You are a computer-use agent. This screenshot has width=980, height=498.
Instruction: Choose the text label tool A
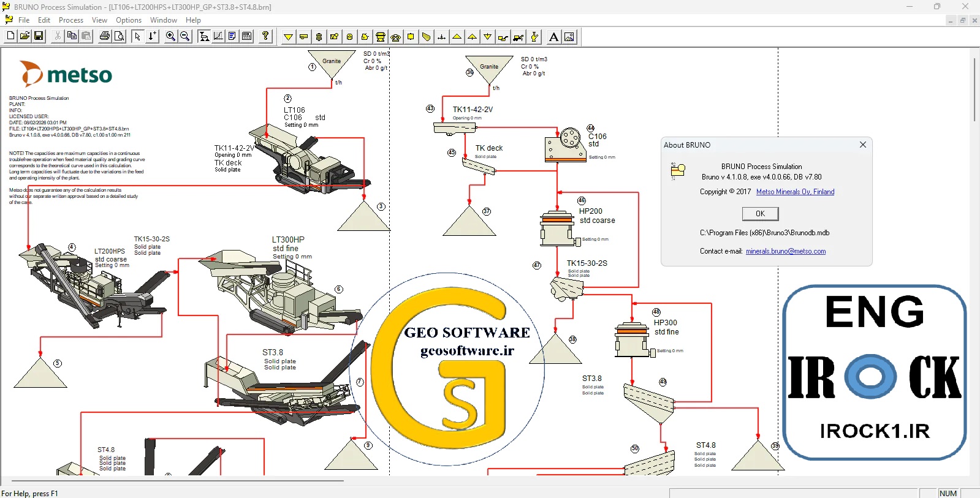[x=553, y=37]
